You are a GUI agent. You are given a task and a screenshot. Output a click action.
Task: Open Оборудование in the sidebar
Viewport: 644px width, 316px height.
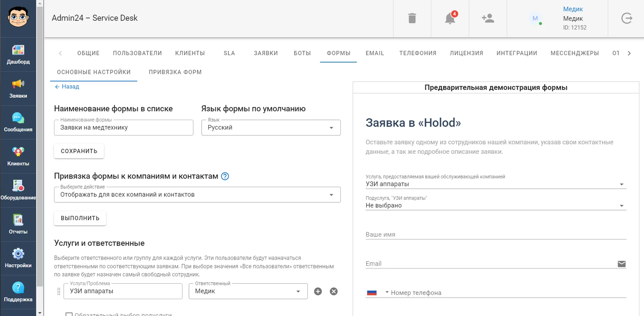tap(18, 190)
